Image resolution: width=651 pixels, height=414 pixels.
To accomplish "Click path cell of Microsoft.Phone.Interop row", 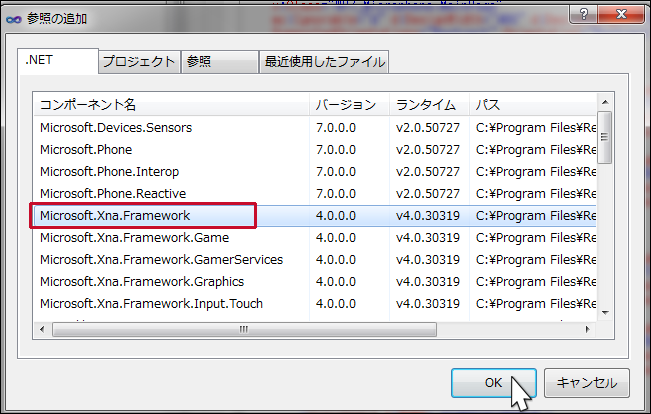I will pyautogui.click(x=536, y=171).
